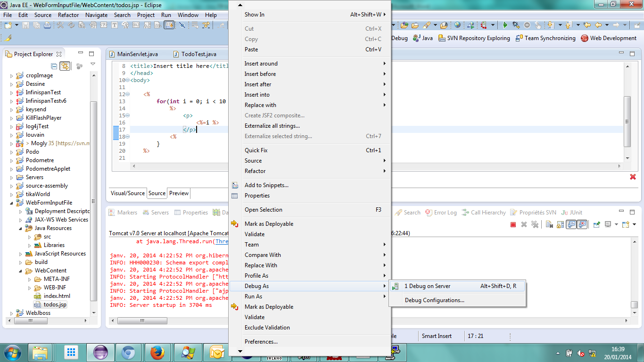The height and width of the screenshot is (362, 644).
Task: Open Refactor submenu in context menu
Action: (309, 171)
